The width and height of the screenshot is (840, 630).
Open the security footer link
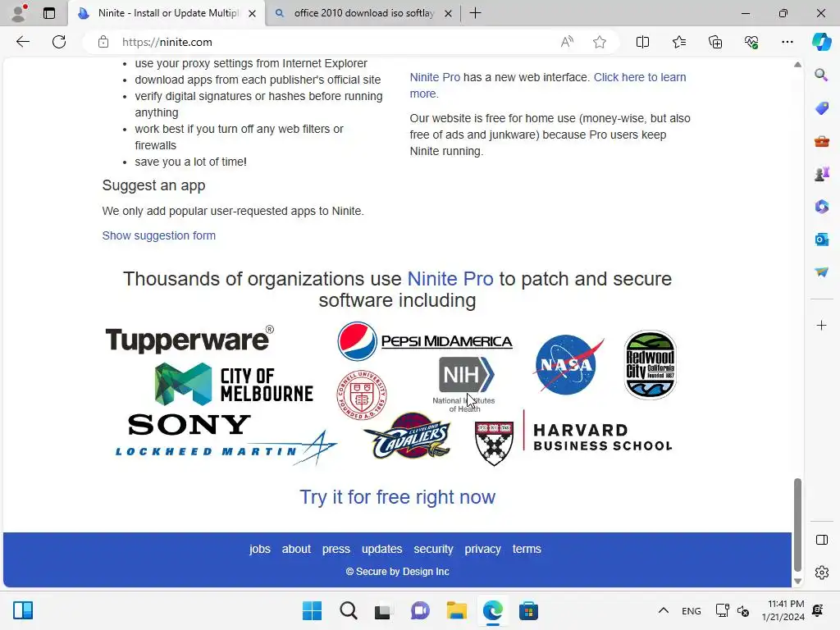tap(433, 549)
